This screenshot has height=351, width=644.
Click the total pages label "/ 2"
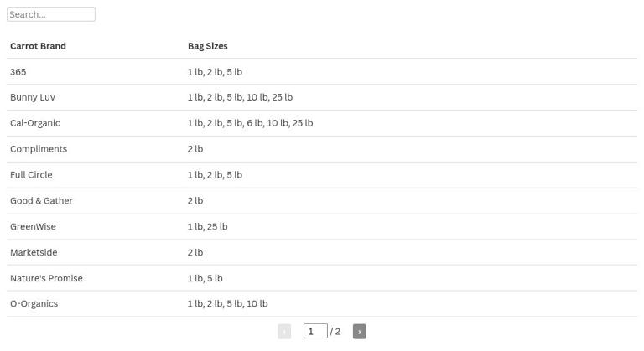[x=335, y=331]
